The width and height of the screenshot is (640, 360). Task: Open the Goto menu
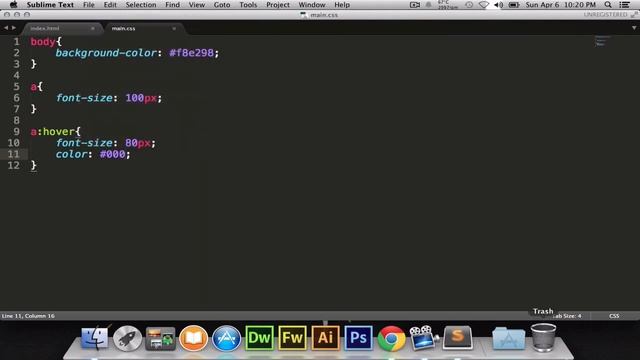point(222,5)
